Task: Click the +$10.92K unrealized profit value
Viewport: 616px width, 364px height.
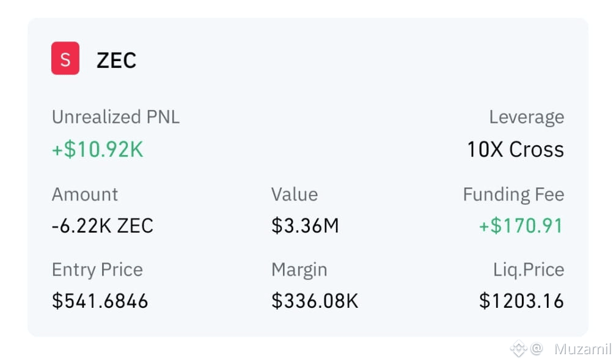Action: pos(97,149)
